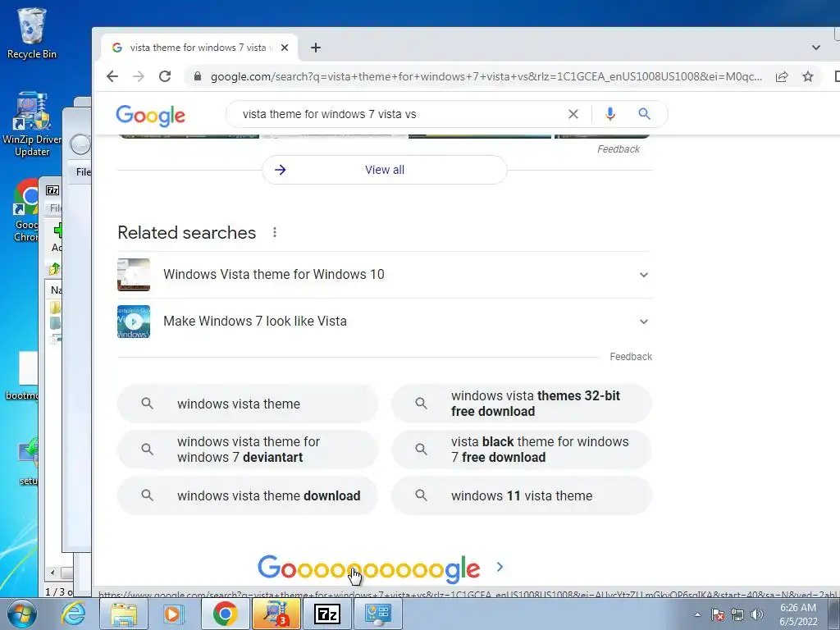Click Feedback below related searches

point(631,357)
